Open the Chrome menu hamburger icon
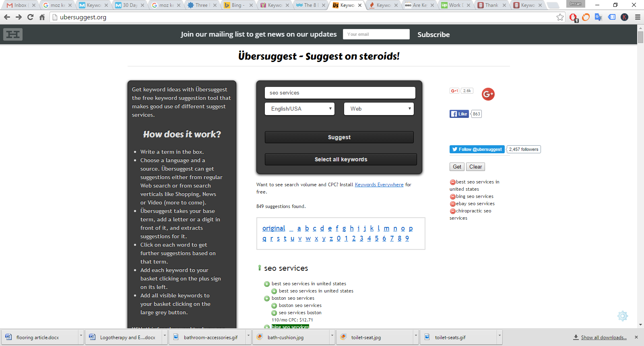The image size is (644, 346). coord(638,17)
